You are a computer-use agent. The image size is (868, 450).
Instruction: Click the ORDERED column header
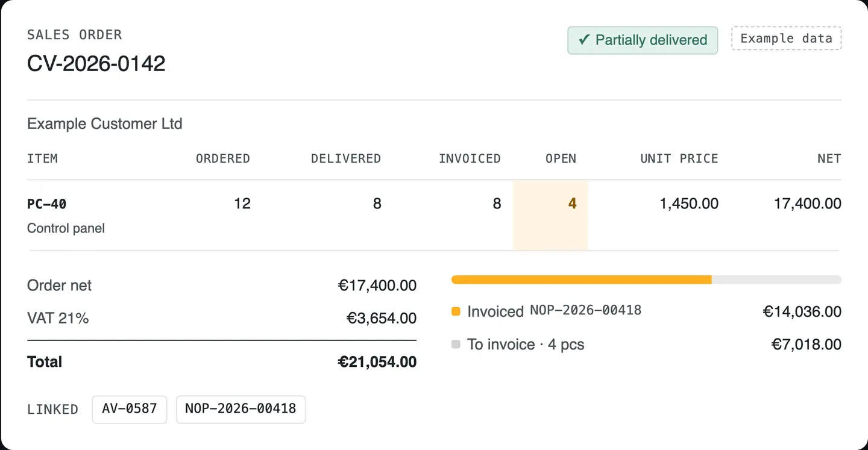(223, 158)
